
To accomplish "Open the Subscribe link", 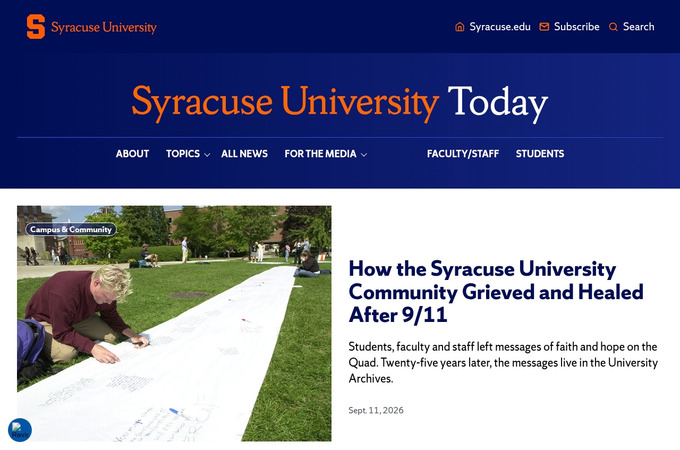I will coord(576,27).
